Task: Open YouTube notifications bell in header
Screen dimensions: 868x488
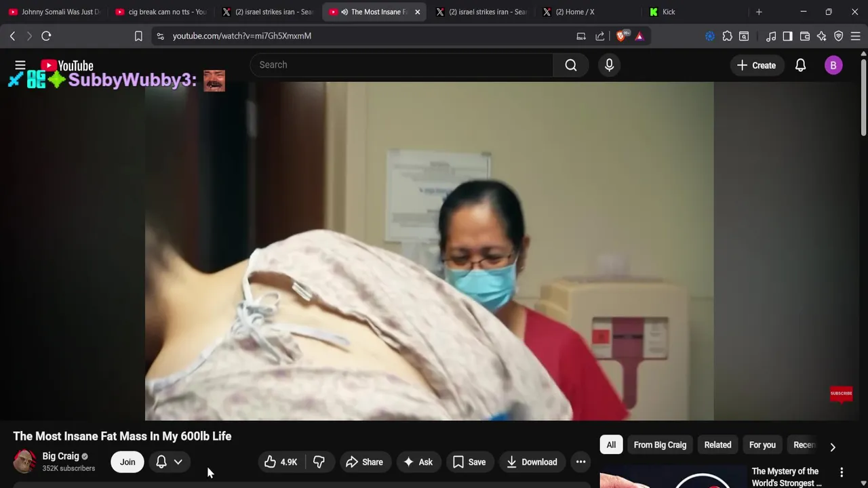Action: tap(800, 65)
